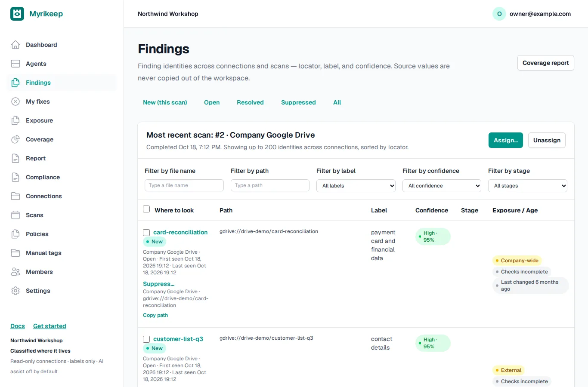Open the Filter by confidence dropdown
This screenshot has width=588, height=387.
(442, 186)
